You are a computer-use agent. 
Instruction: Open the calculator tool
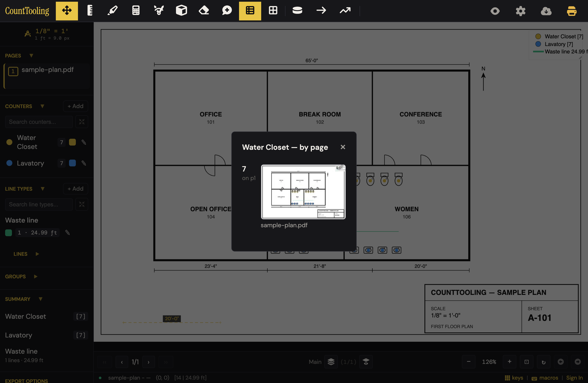point(136,11)
